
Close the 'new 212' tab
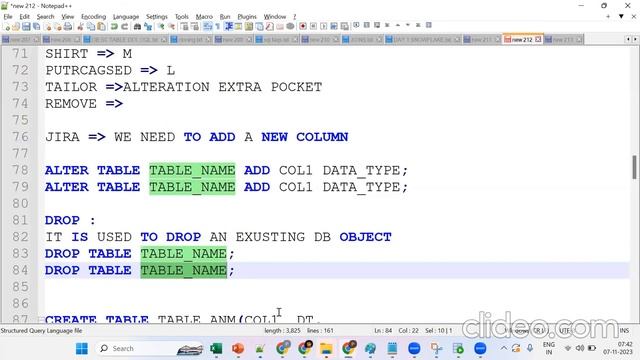click(538, 39)
